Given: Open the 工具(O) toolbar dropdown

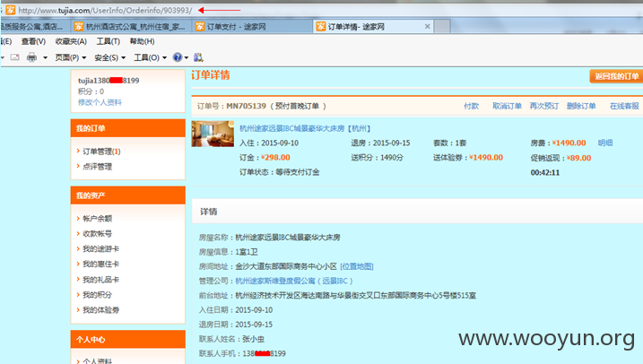Looking at the screenshot, I should [150, 57].
